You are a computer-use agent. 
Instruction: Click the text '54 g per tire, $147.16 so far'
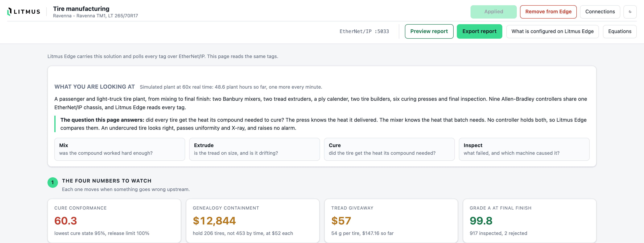[x=362, y=233]
